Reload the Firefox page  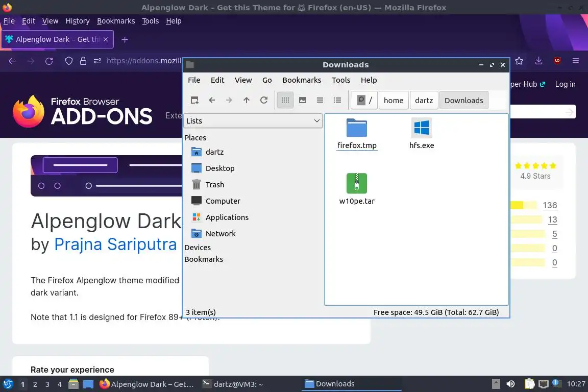[x=49, y=61]
